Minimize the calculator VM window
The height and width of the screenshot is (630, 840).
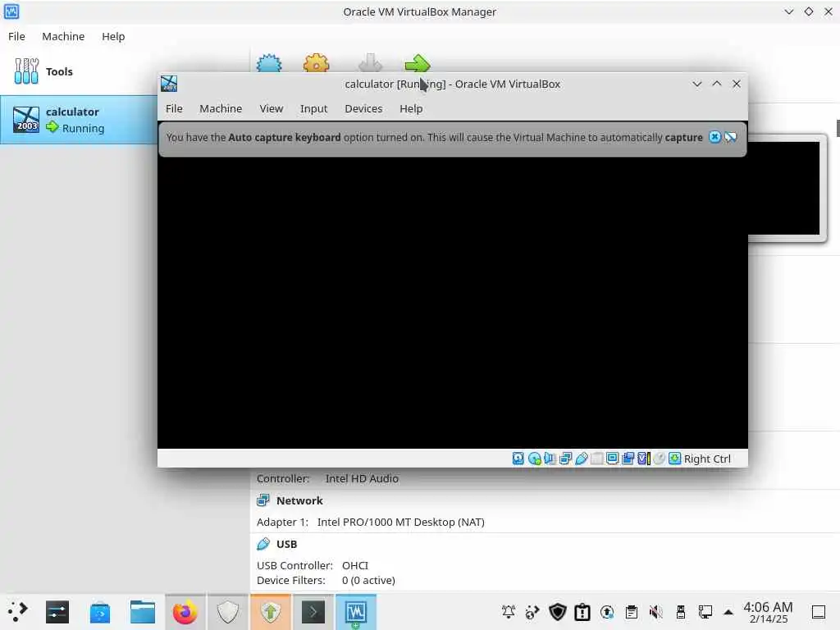pyautogui.click(x=697, y=84)
